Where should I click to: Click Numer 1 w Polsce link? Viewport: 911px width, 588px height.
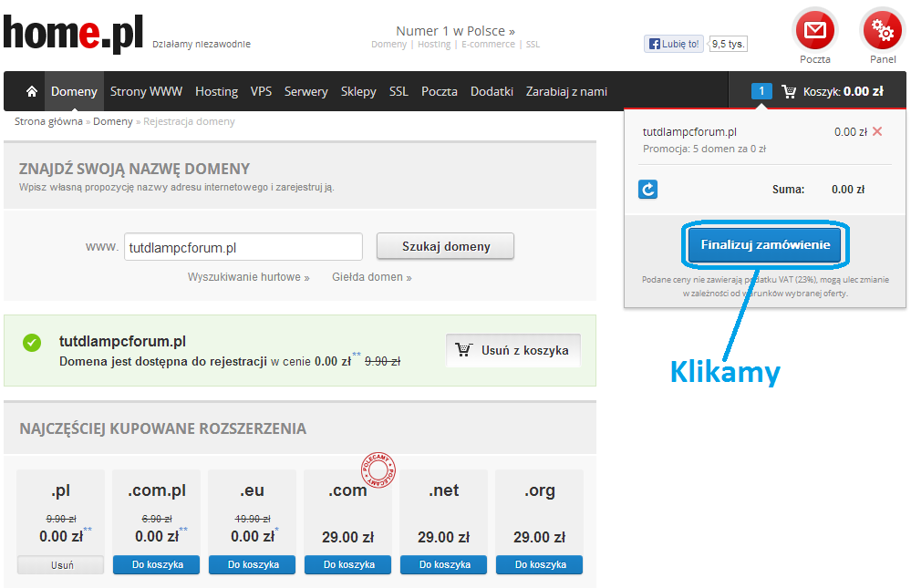(x=455, y=31)
